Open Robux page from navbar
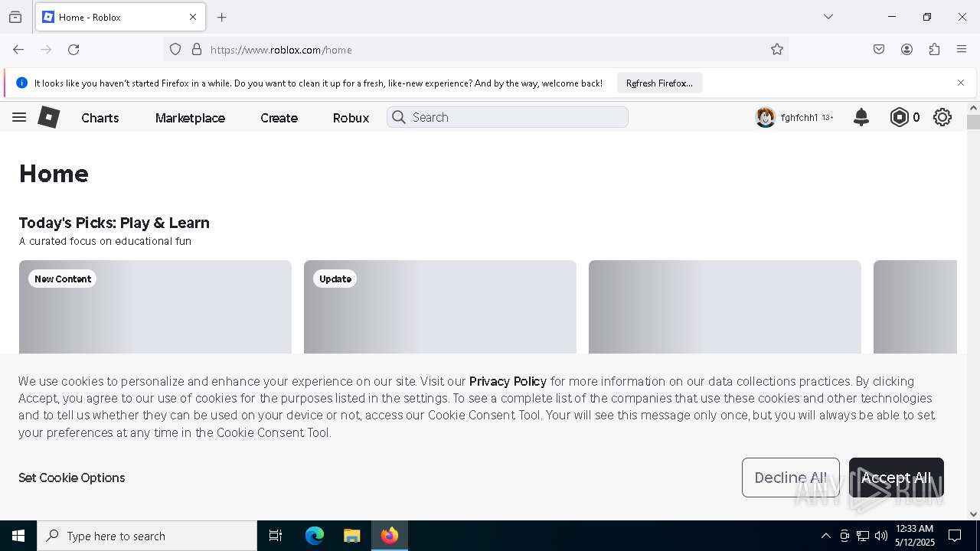 (x=351, y=118)
